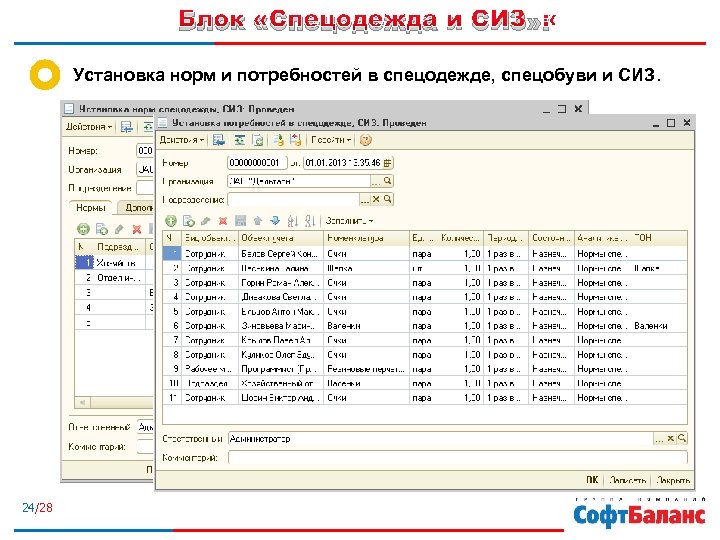This screenshot has height=540, width=720.
Task: Click the Номенклатура column header
Action: tap(366, 238)
